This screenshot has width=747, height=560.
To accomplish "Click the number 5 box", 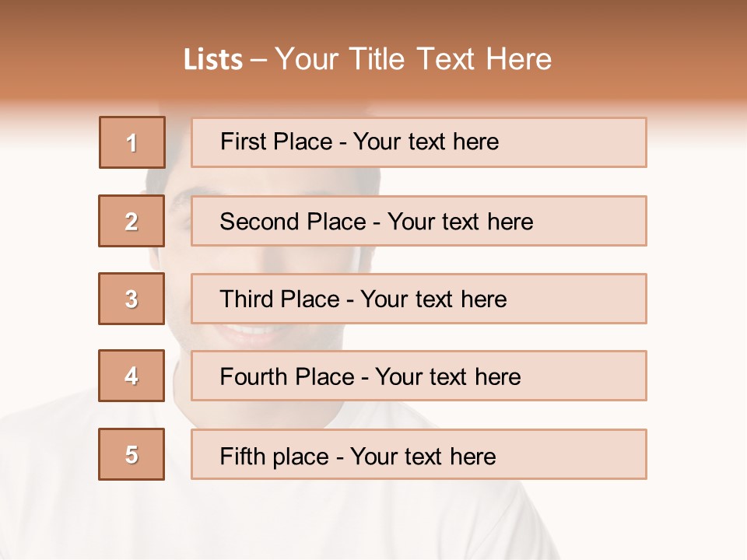I will point(132,454).
